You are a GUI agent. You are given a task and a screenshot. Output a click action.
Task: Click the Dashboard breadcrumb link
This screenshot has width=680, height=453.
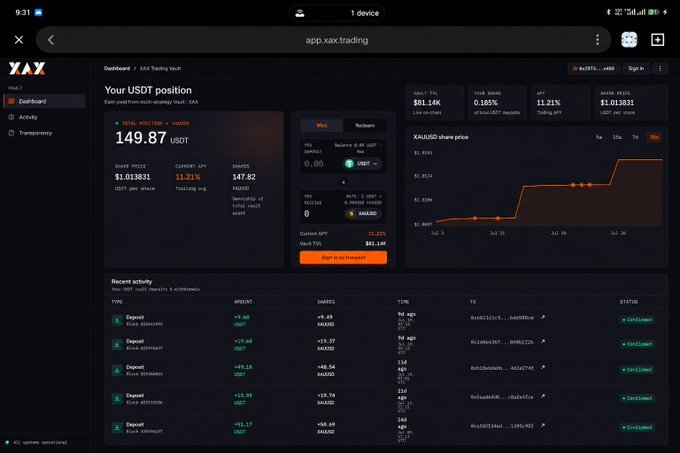(117, 68)
